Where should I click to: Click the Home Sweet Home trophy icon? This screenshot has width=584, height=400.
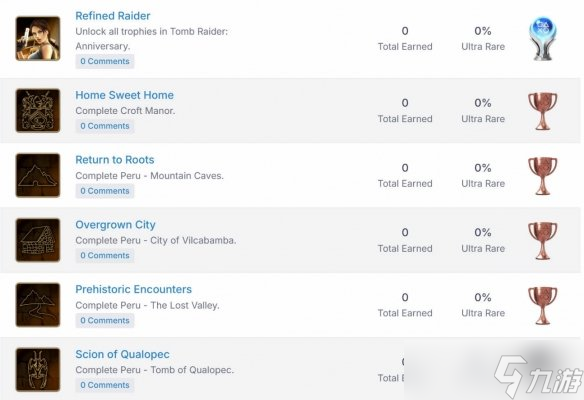(x=38, y=111)
